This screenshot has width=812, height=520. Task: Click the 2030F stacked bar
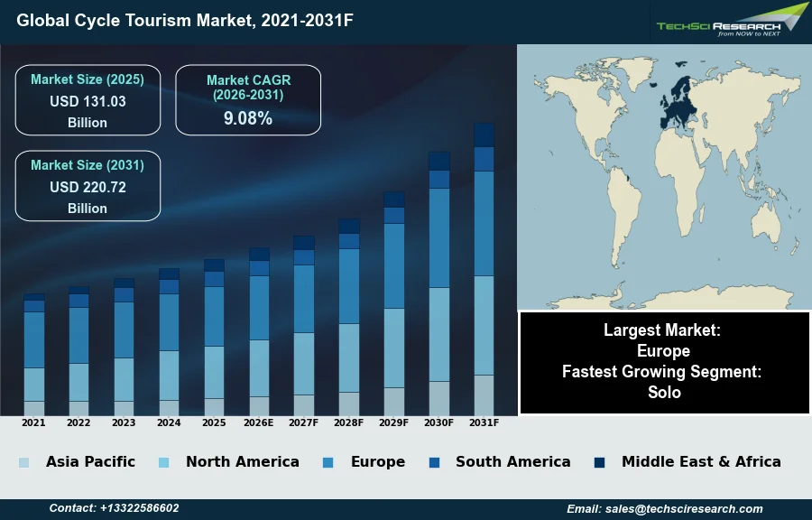coord(439,284)
